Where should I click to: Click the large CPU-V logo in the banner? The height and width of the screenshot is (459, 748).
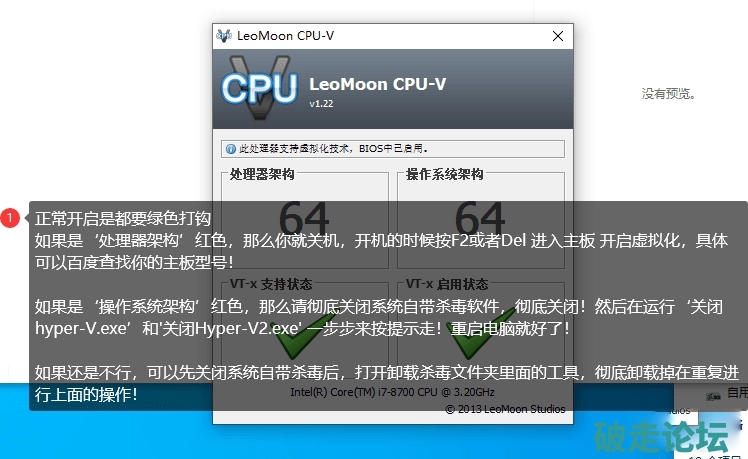click(260, 88)
